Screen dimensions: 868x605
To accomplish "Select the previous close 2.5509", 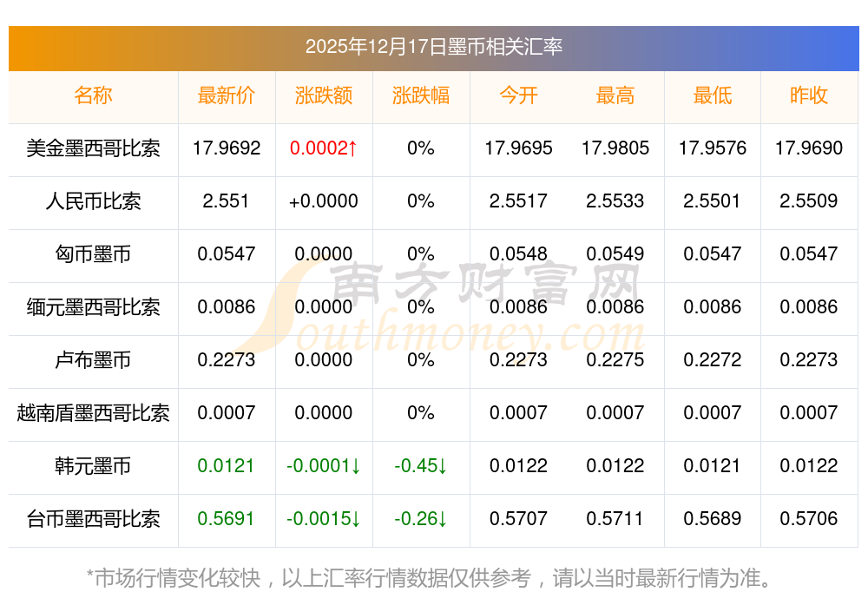I will point(809,201).
